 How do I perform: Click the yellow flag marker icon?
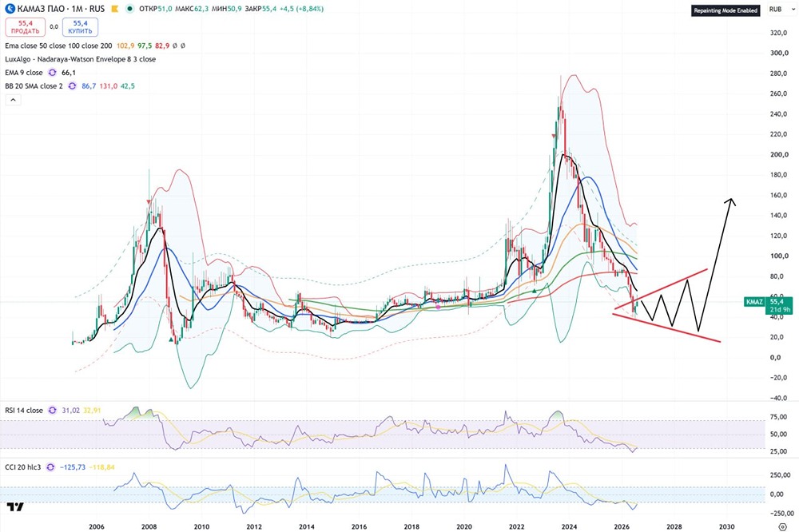[x=115, y=9]
